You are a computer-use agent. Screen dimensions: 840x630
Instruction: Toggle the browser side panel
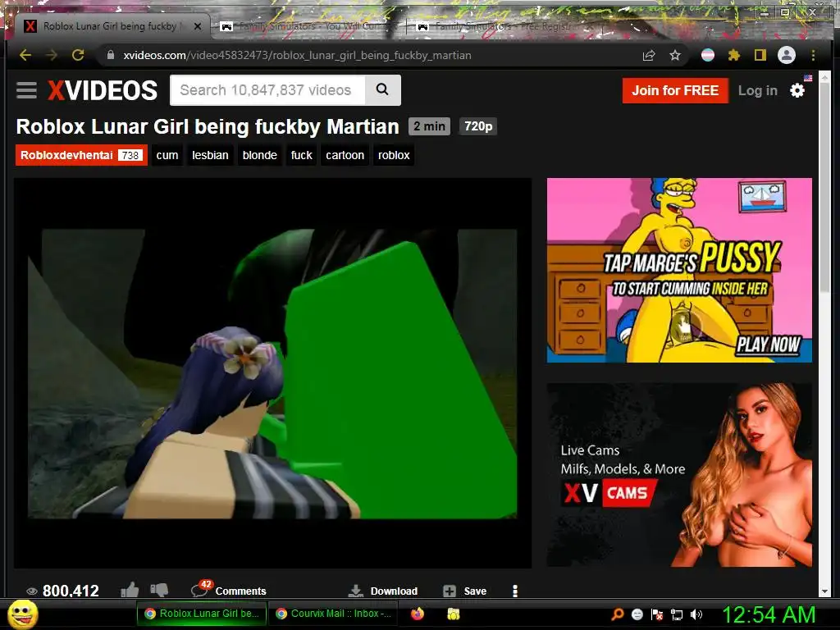[x=760, y=55]
